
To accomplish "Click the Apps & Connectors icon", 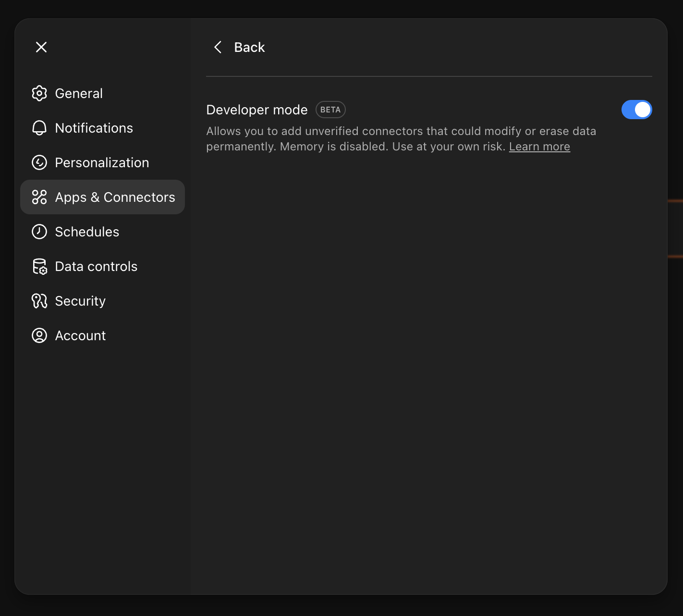I will coord(39,197).
